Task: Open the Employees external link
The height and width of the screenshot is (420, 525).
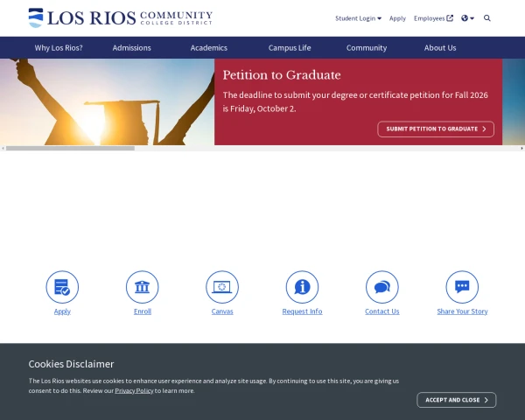Action: (433, 18)
